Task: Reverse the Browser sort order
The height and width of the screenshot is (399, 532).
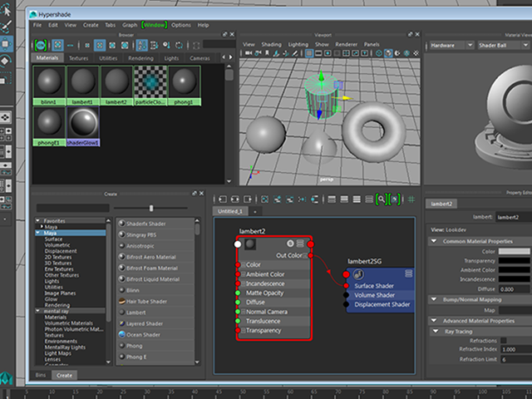Action: [x=179, y=45]
